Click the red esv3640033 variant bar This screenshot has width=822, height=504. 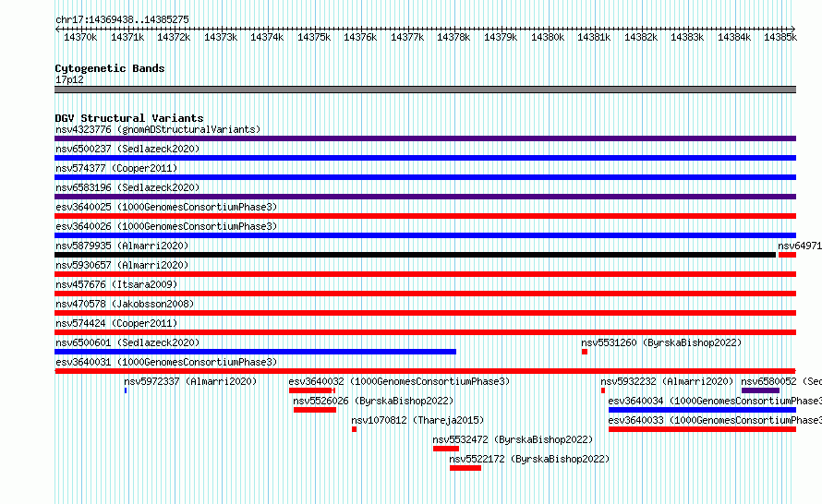pyautogui.click(x=703, y=429)
